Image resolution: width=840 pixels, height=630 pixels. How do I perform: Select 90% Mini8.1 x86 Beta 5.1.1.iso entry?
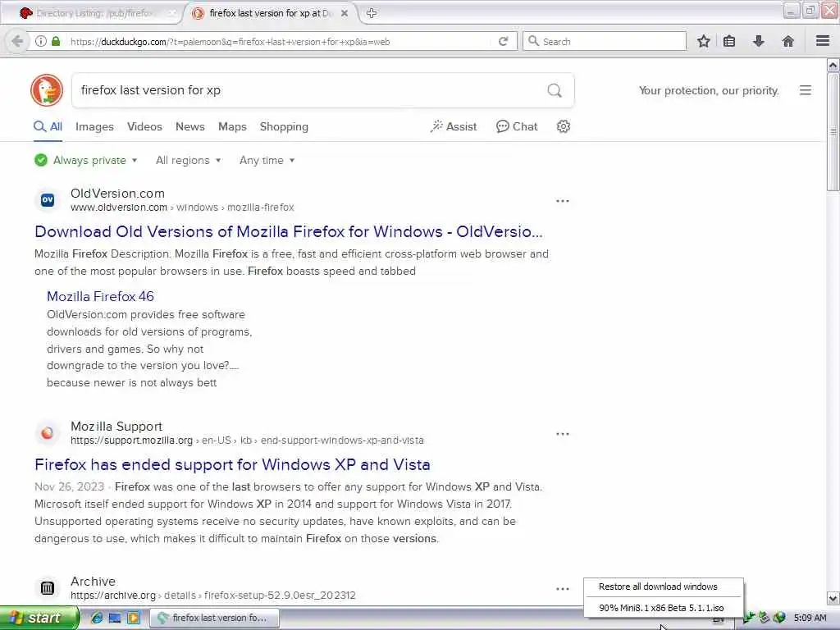(x=663, y=608)
